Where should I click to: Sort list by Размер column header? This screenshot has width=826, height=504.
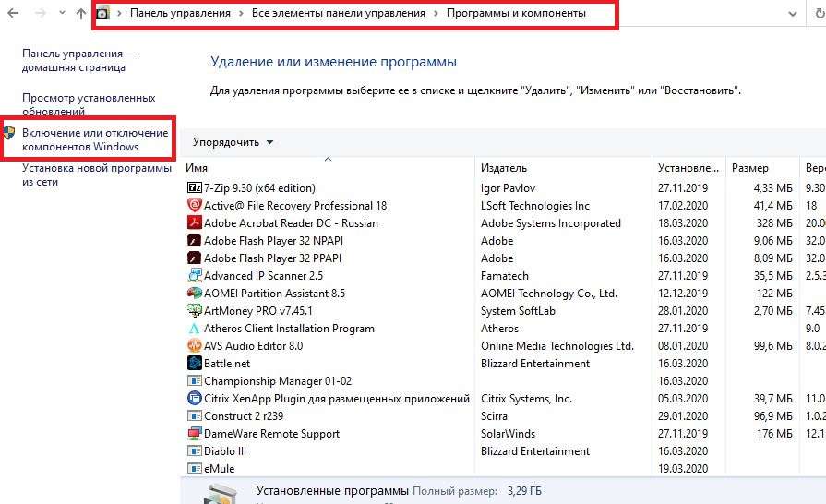(x=749, y=168)
